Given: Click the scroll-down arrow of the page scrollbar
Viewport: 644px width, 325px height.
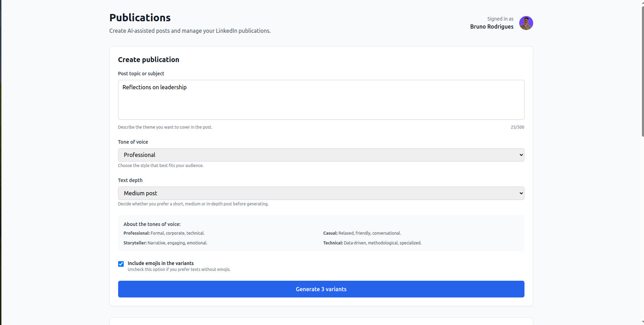Looking at the screenshot, I should coord(642,322).
